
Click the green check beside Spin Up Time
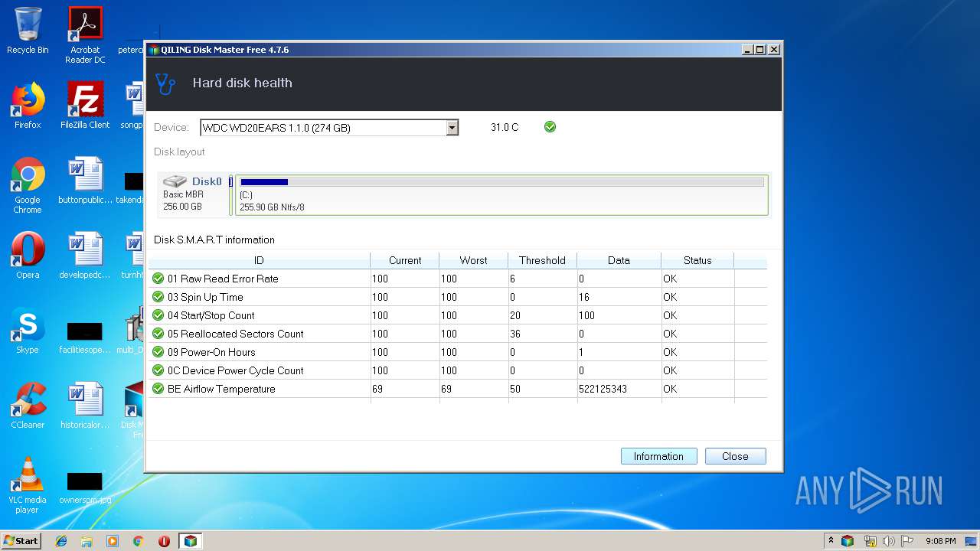tap(158, 297)
